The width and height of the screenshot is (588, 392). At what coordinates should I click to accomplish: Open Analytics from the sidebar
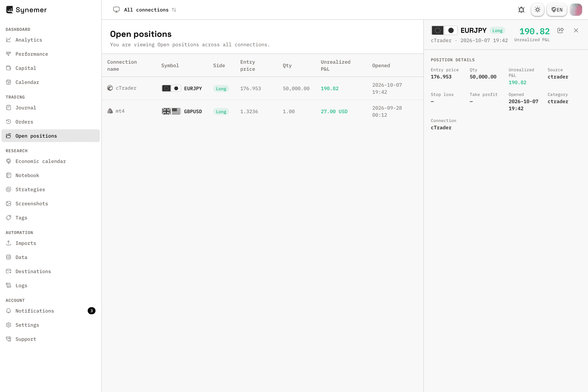click(x=51, y=40)
